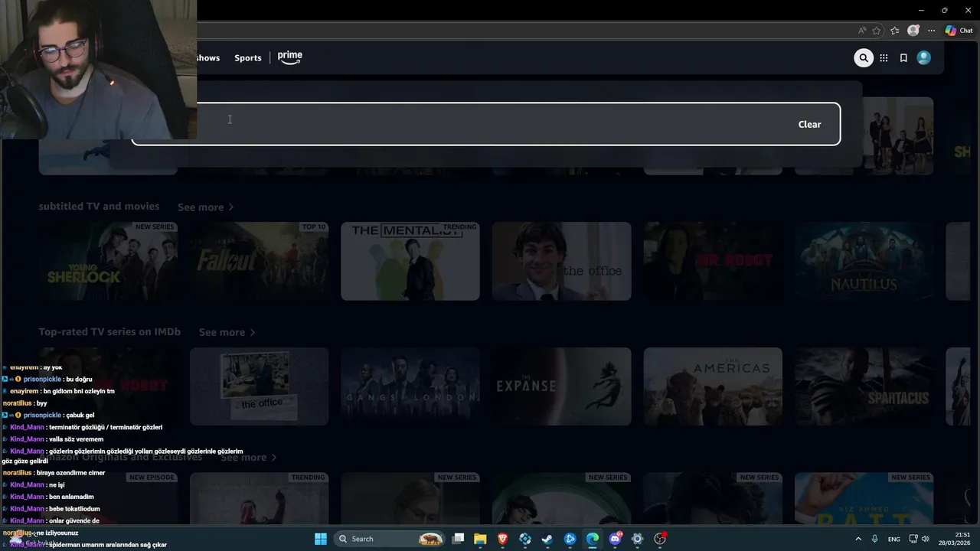Clear the search field with Clear button
The height and width of the screenshot is (551, 980).
809,124
